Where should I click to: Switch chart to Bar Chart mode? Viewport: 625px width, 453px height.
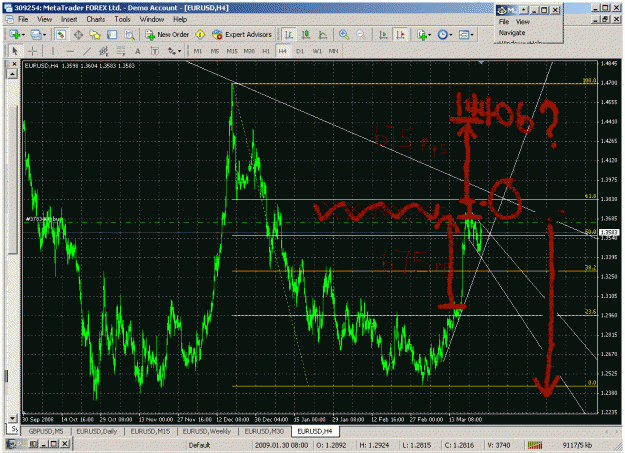pyautogui.click(x=289, y=35)
